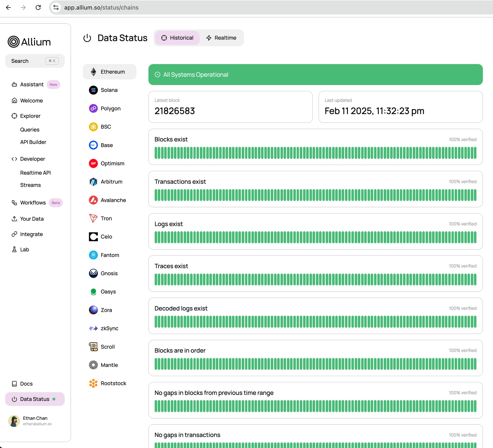
Task: Click Traces exist heading
Action: click(171, 266)
